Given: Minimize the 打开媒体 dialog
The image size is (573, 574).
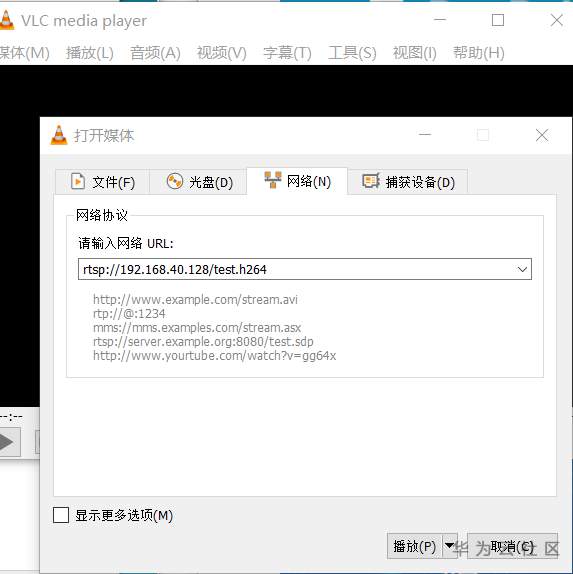Looking at the screenshot, I should (425, 135).
